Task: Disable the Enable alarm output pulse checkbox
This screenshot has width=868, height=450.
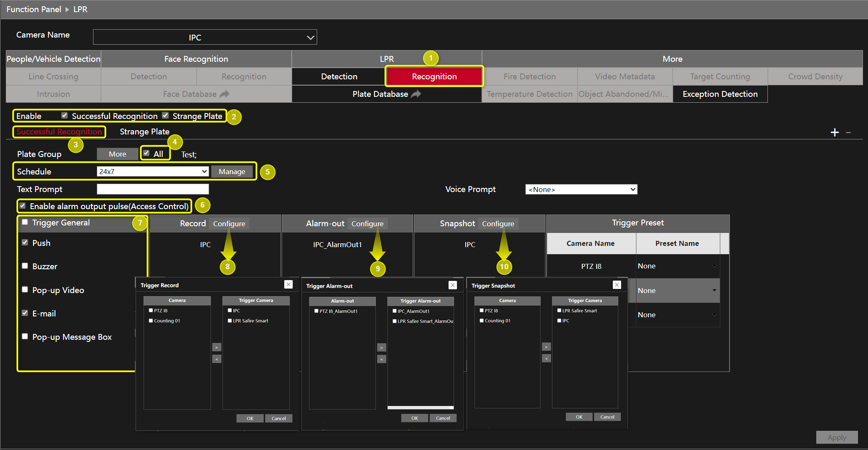Action: pyautogui.click(x=22, y=205)
